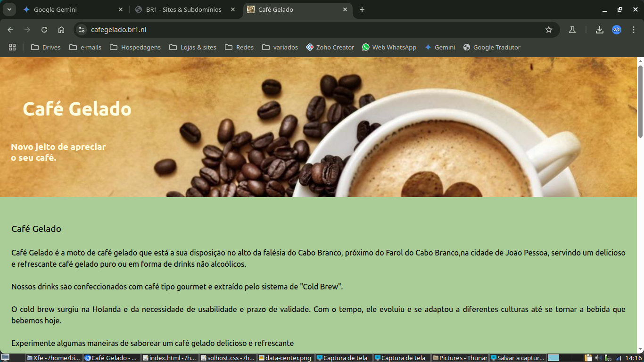
Task: Open the Chrome Labs experiments flask icon
Action: tap(572, 29)
